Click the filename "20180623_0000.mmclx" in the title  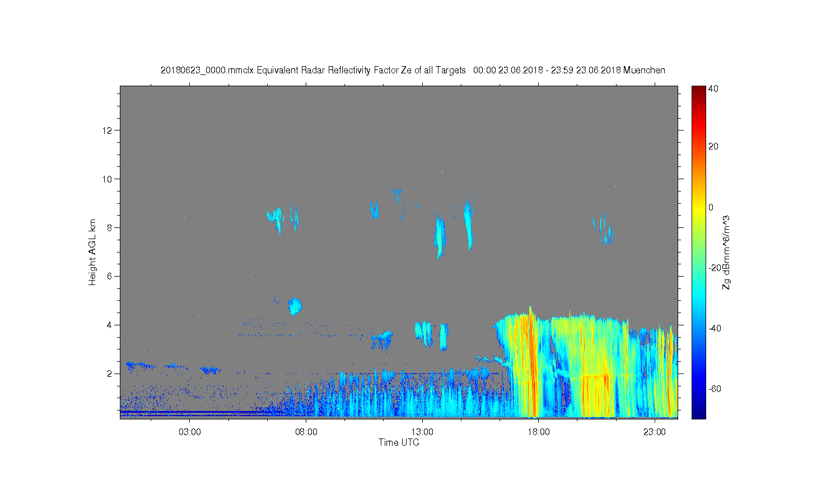(207, 70)
